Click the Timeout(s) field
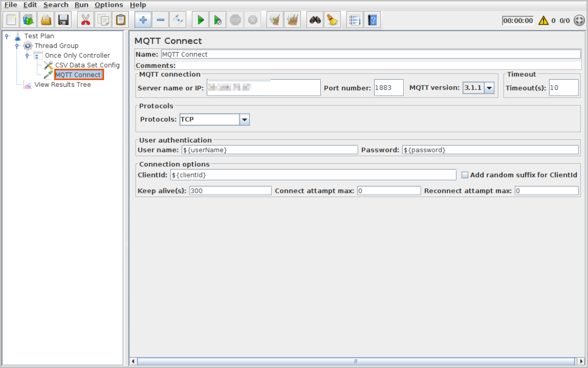This screenshot has height=368, width=588. (564, 88)
